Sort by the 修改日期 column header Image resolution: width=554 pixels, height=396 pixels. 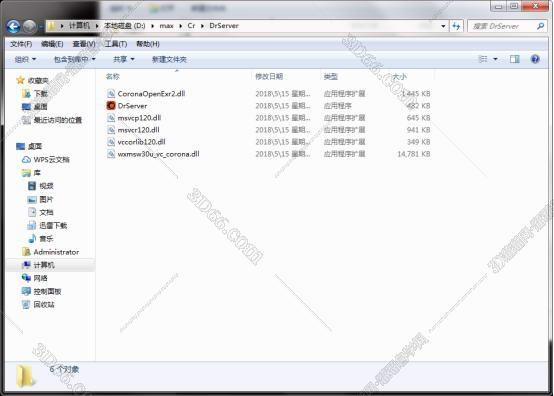pyautogui.click(x=269, y=76)
